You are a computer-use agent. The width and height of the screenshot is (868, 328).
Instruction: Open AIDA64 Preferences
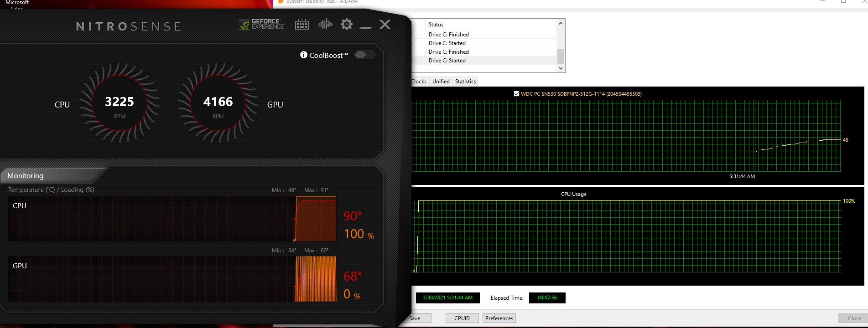coord(499,318)
